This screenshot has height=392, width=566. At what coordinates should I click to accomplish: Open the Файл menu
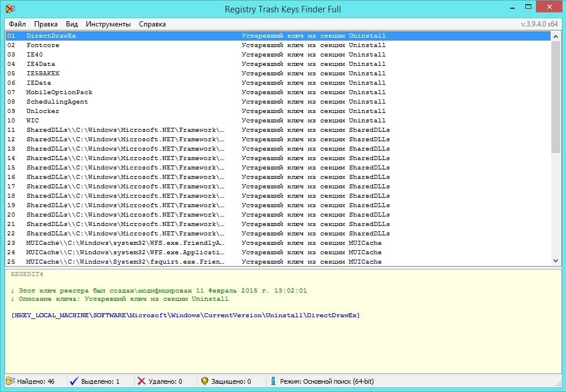17,24
